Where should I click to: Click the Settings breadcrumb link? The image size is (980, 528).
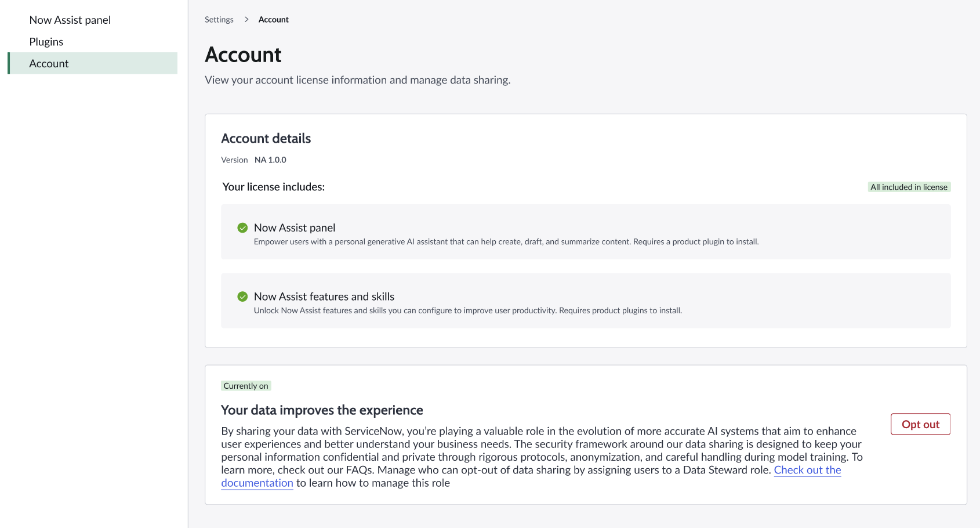point(219,20)
